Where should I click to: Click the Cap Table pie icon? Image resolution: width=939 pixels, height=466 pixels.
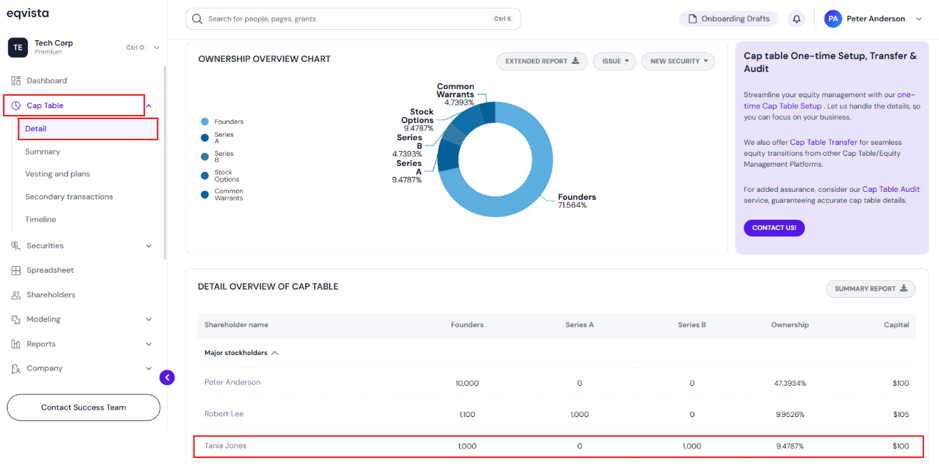16,105
